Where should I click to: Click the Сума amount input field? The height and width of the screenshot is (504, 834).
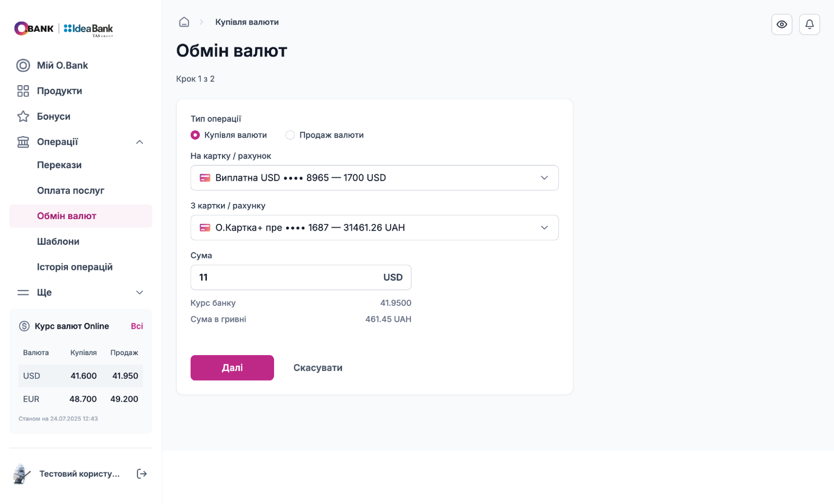coord(288,277)
